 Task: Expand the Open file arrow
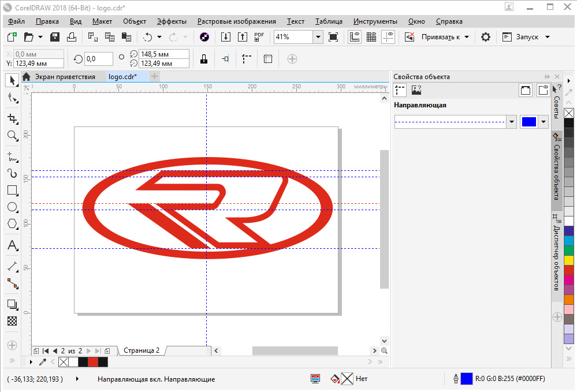click(40, 37)
